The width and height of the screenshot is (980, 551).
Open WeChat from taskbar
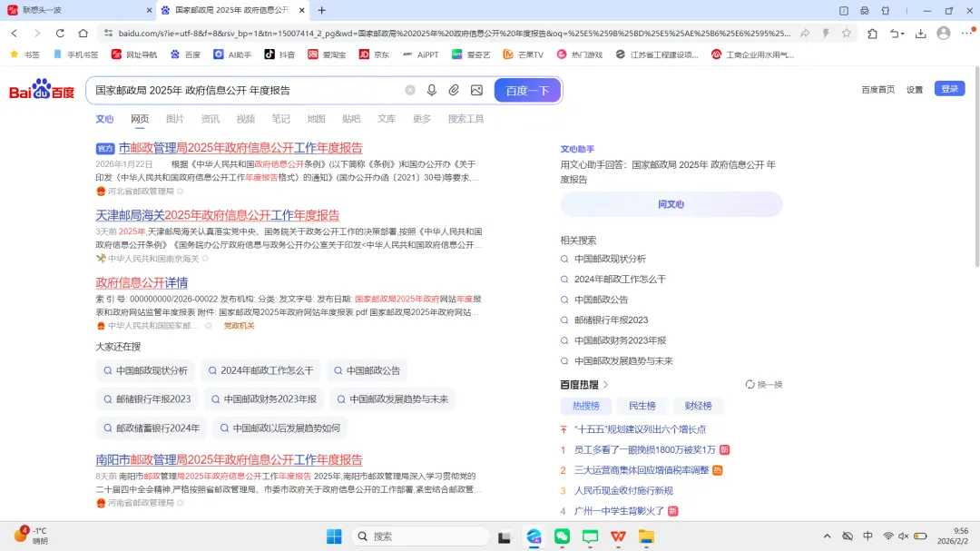(562, 536)
